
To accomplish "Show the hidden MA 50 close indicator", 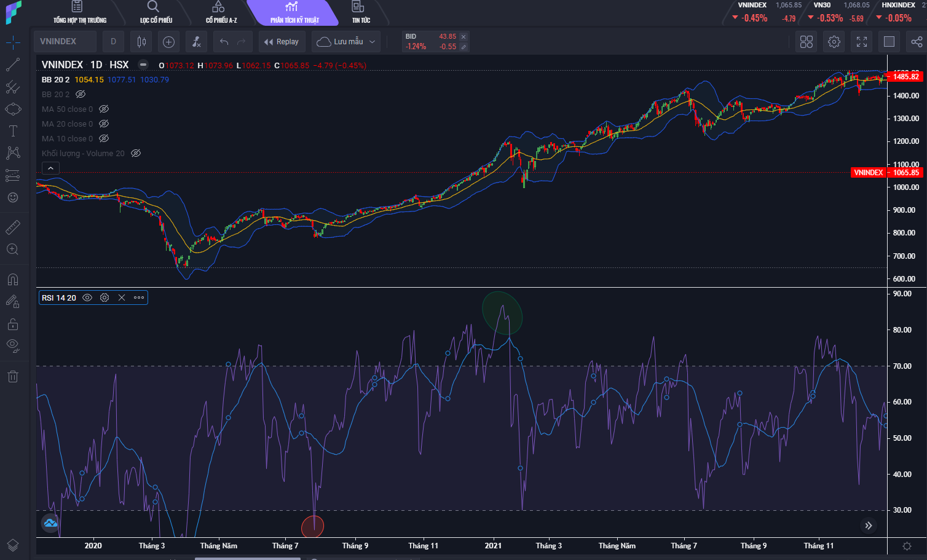I will pos(104,109).
